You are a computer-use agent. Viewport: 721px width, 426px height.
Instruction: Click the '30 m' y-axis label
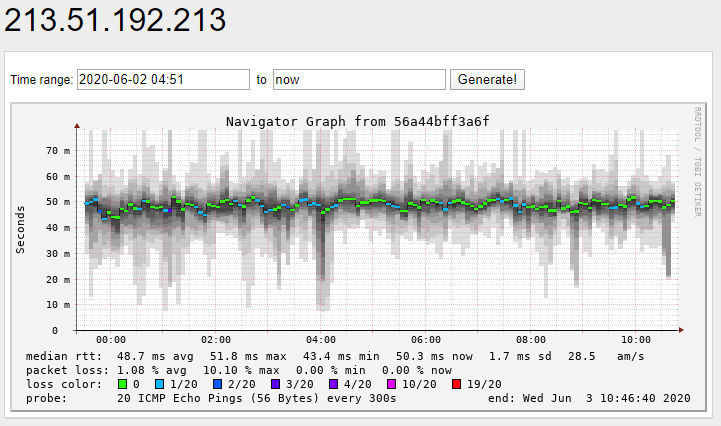click(58, 253)
